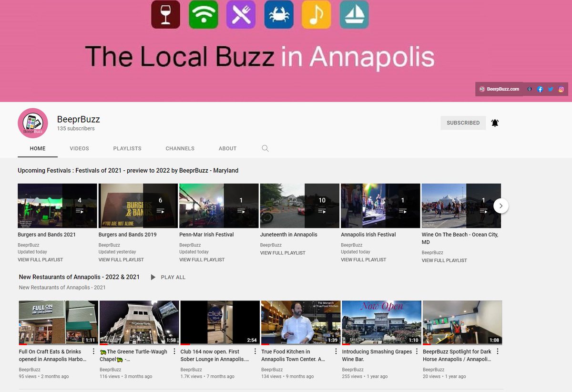Viewport: 572px width, 392px height.
Task: Click True Food Kitchen video title
Action: [x=293, y=355]
